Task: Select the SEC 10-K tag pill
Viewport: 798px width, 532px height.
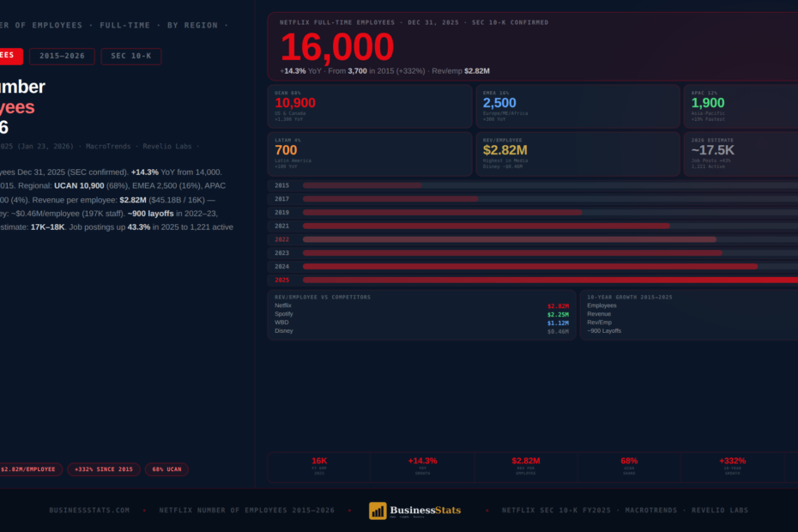Action: pos(131,56)
